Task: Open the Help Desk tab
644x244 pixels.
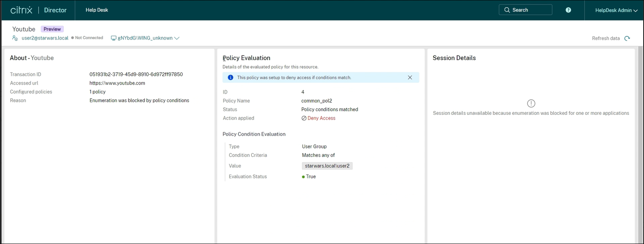Action: tap(97, 10)
